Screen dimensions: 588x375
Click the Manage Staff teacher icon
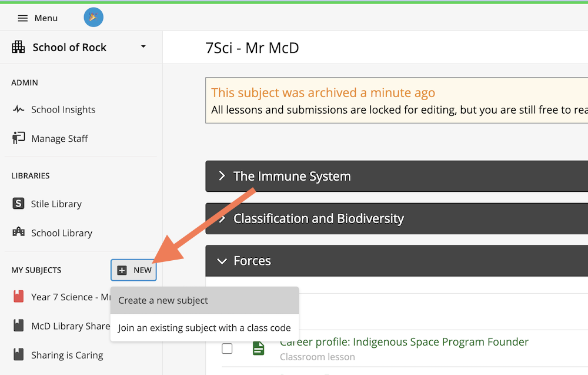coord(18,138)
